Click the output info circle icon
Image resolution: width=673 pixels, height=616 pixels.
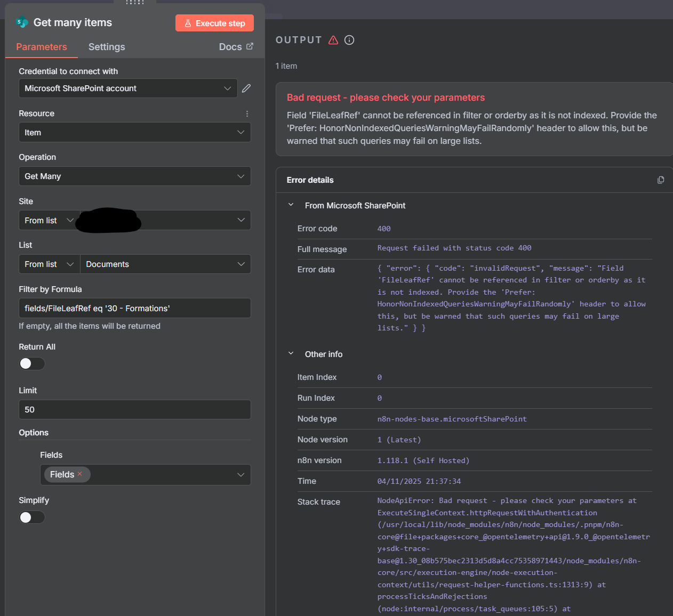(349, 40)
